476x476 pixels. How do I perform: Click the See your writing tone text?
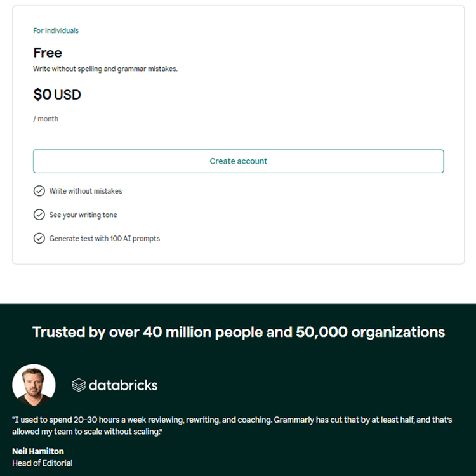coord(83,215)
